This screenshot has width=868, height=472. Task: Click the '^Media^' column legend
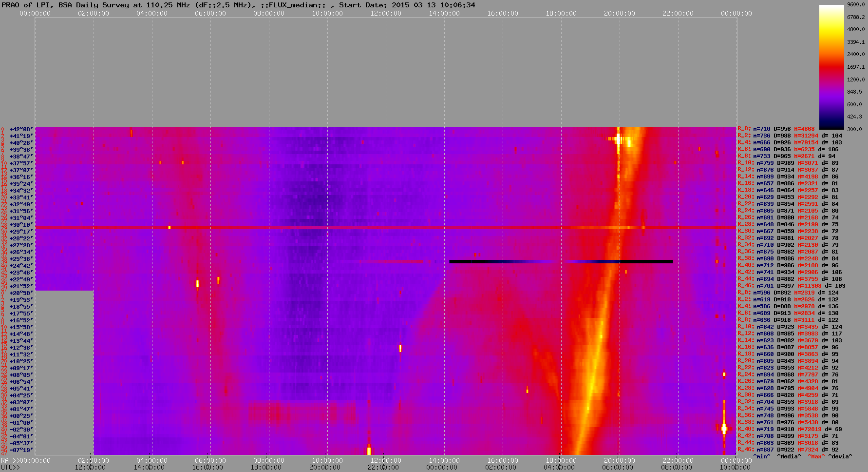789,456
